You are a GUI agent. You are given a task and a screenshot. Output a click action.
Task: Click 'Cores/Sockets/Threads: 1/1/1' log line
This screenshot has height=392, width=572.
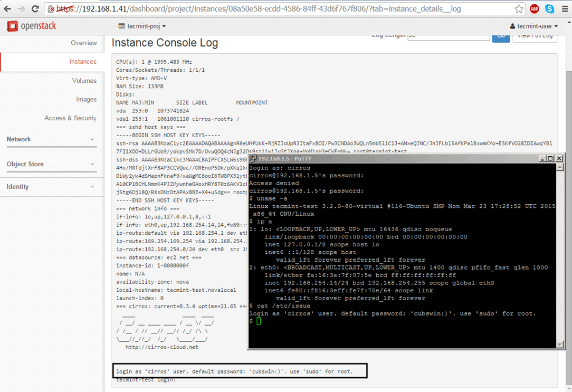(160, 70)
